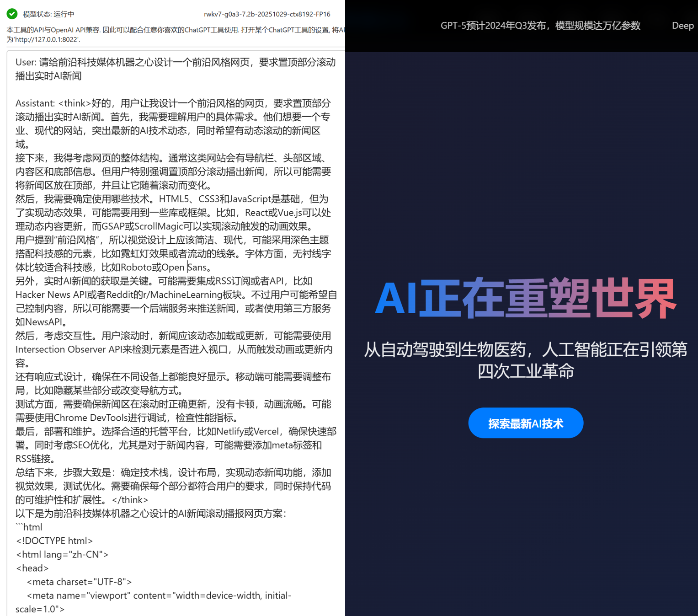Screen dimensions: 698x616
Task: Click the 模型状态: 运行中 status label
Action: [x=48, y=14]
